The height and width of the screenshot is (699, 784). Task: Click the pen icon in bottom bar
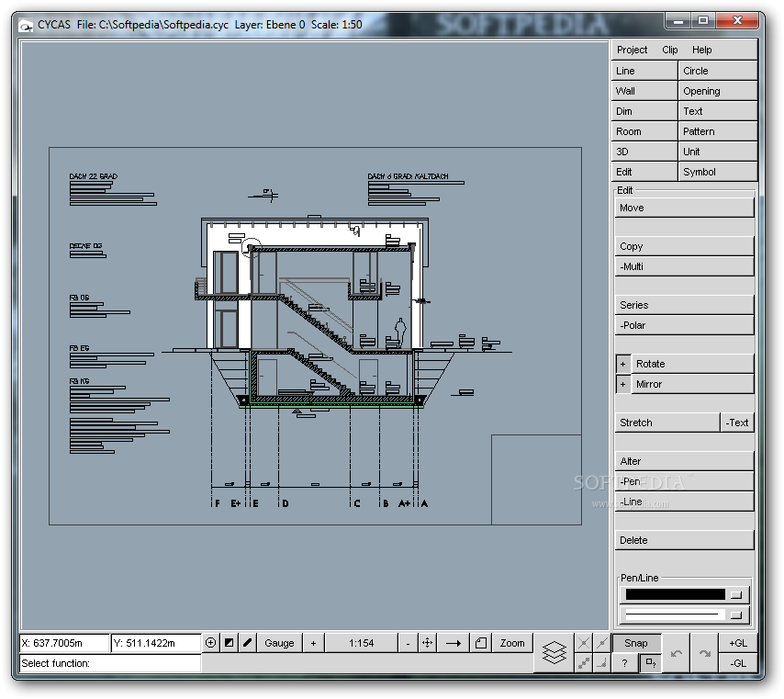[x=248, y=643]
